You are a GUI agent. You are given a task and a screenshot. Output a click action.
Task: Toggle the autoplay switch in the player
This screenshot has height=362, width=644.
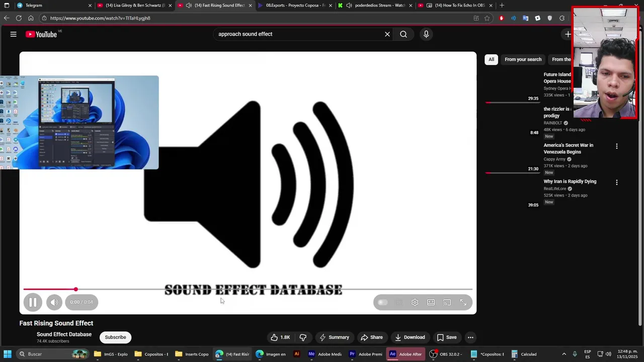[382, 302]
